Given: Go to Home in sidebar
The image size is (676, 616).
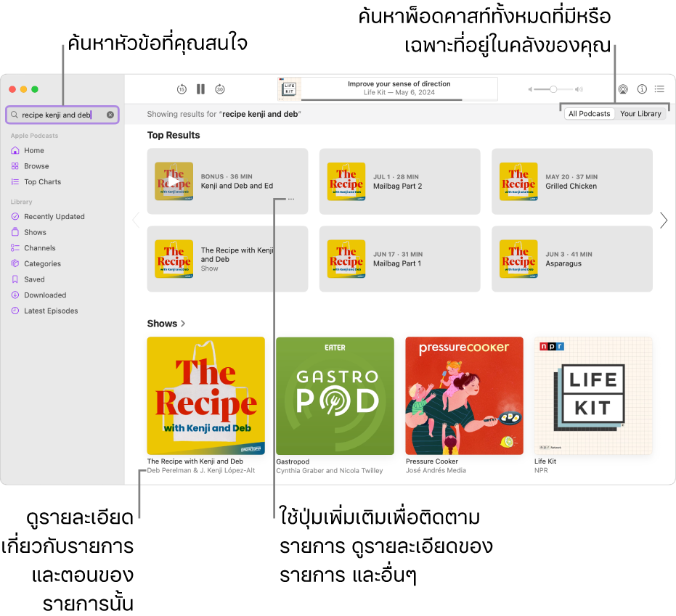Looking at the screenshot, I should pos(34,150).
